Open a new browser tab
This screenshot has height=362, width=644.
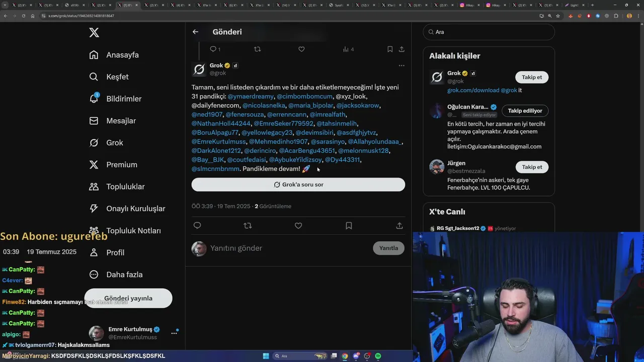click(x=592, y=5)
